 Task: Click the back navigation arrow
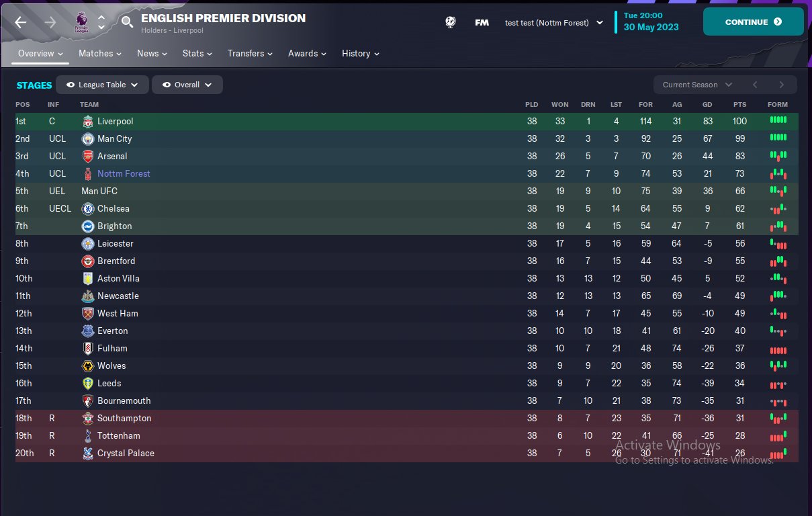pyautogui.click(x=21, y=22)
